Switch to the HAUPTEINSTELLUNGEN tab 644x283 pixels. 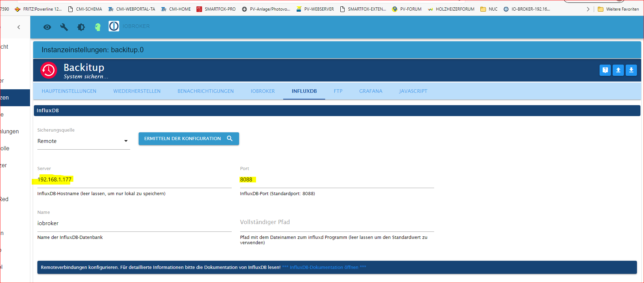pyautogui.click(x=69, y=91)
